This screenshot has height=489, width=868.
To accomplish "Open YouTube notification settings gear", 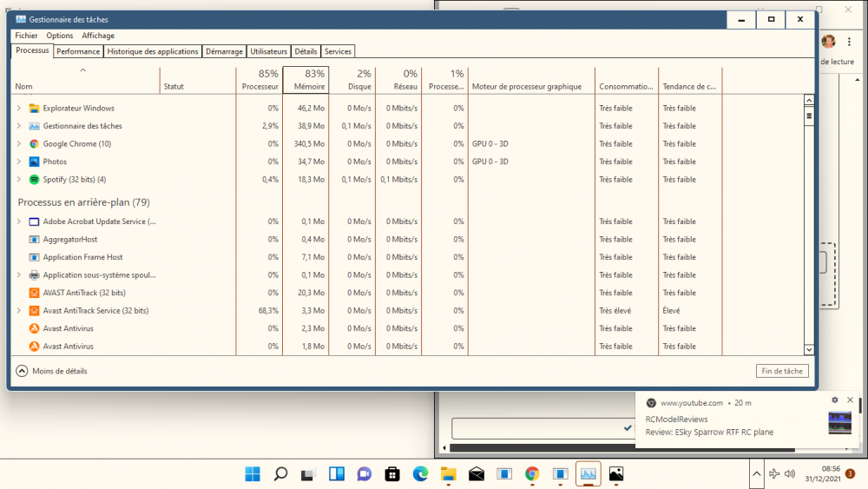I will click(835, 400).
